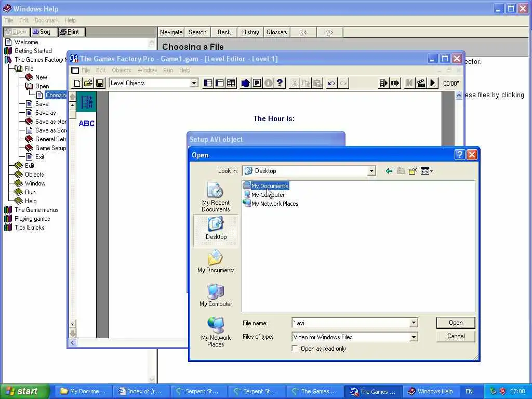Click the Previous Level toolbar icon
The height and width of the screenshot is (399, 532).
point(409,83)
